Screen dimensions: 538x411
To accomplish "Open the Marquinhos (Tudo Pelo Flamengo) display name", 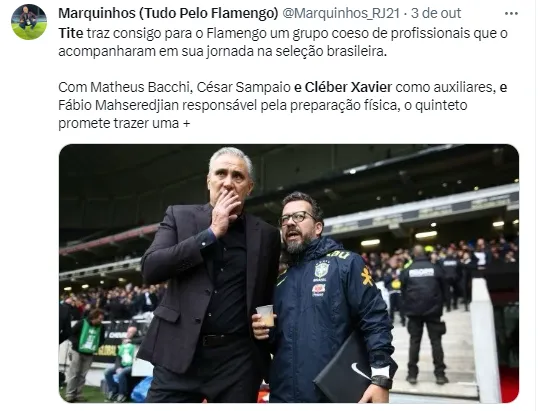I will click(x=168, y=13).
